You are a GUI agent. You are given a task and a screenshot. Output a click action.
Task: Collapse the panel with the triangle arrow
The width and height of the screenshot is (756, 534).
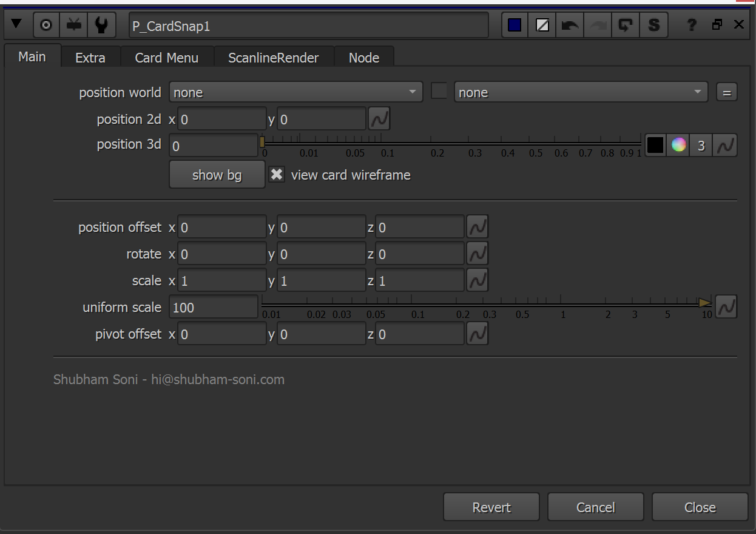point(16,25)
